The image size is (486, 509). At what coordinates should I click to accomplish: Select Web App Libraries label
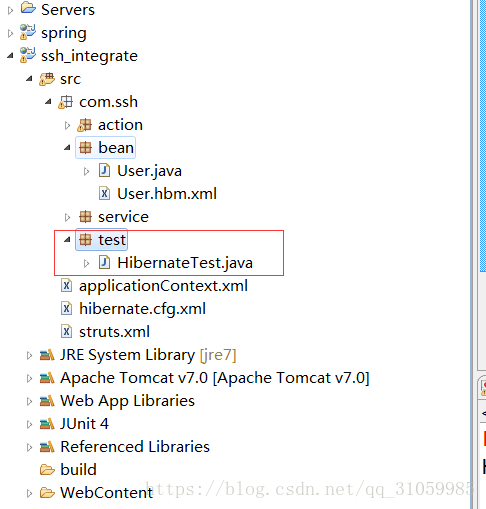(x=127, y=401)
